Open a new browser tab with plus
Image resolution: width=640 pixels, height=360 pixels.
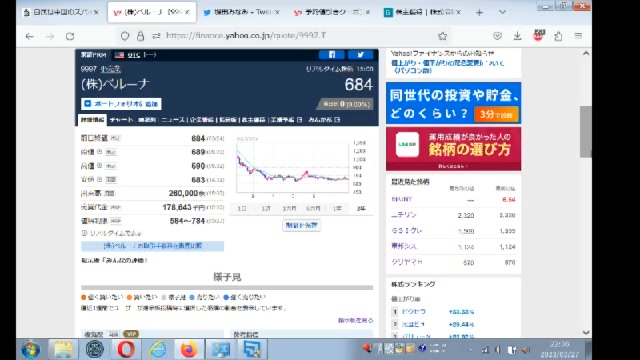(x=479, y=13)
